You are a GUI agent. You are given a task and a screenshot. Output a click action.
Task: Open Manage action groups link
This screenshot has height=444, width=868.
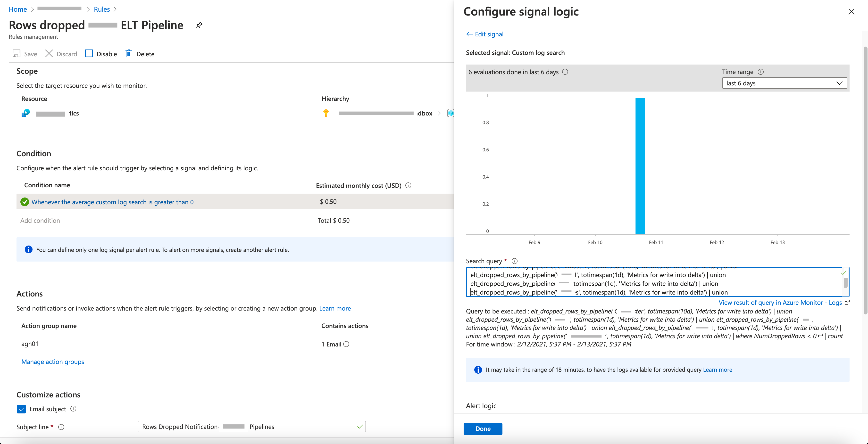tap(53, 362)
